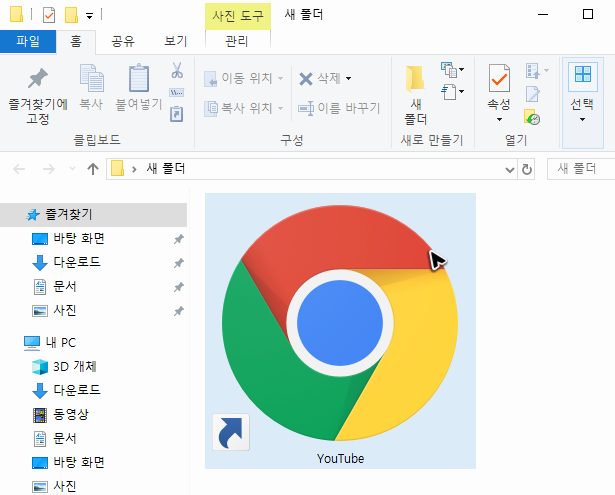
Task: Open pinned 사진 under 즐겨찾기
Action: (x=65, y=311)
